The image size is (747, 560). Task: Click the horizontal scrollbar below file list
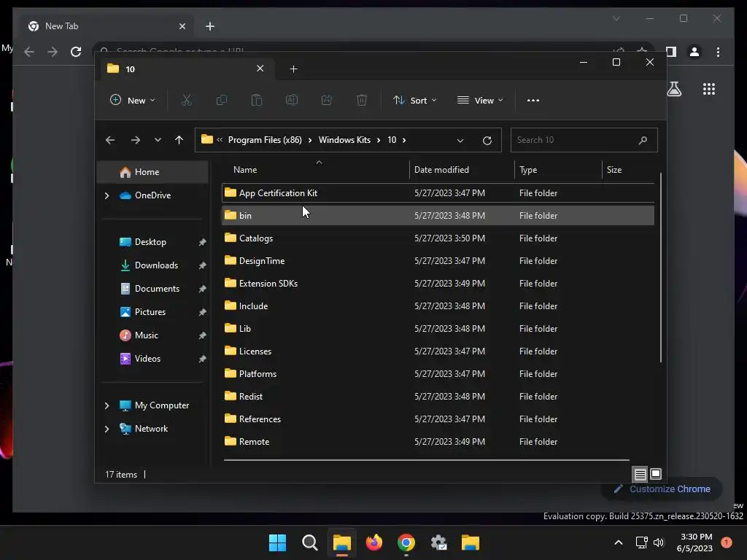coord(426,460)
